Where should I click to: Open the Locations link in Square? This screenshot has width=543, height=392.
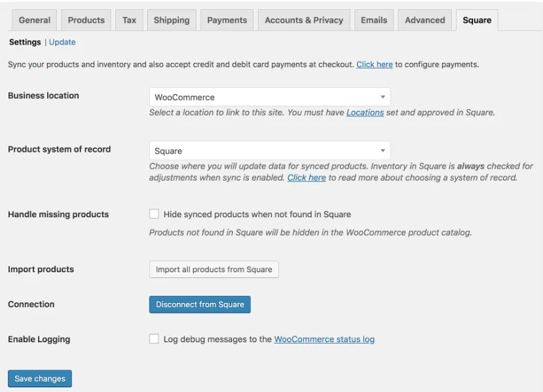[365, 113]
